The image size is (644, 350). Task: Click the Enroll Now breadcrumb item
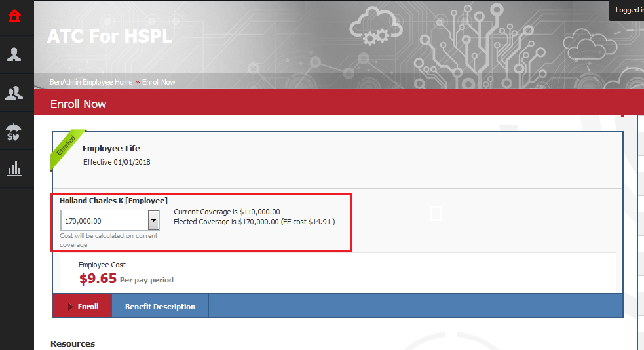pyautogui.click(x=159, y=82)
